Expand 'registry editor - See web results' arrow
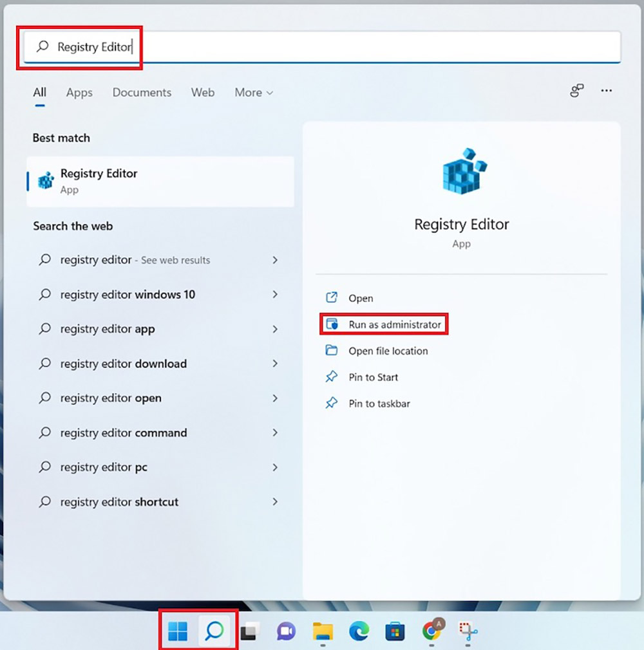The height and width of the screenshot is (650, 644). (x=275, y=260)
